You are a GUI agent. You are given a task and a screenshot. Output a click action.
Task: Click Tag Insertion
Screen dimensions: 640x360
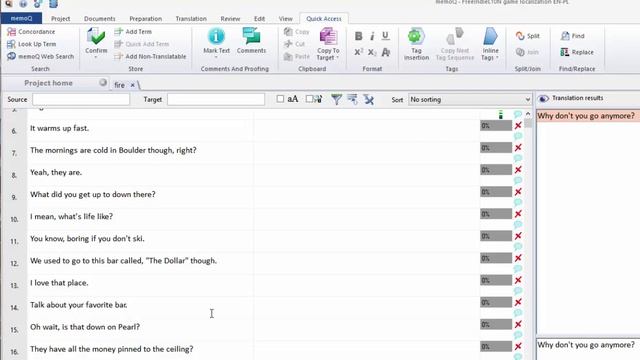[416, 44]
